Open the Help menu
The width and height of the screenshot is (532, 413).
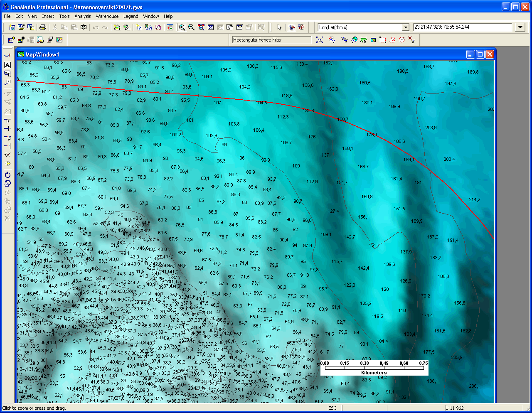tap(168, 16)
